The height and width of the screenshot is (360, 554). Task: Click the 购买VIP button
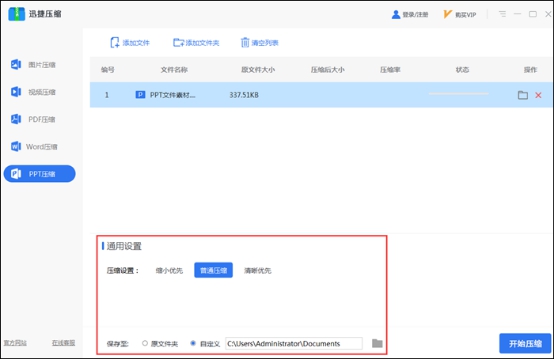click(x=460, y=14)
